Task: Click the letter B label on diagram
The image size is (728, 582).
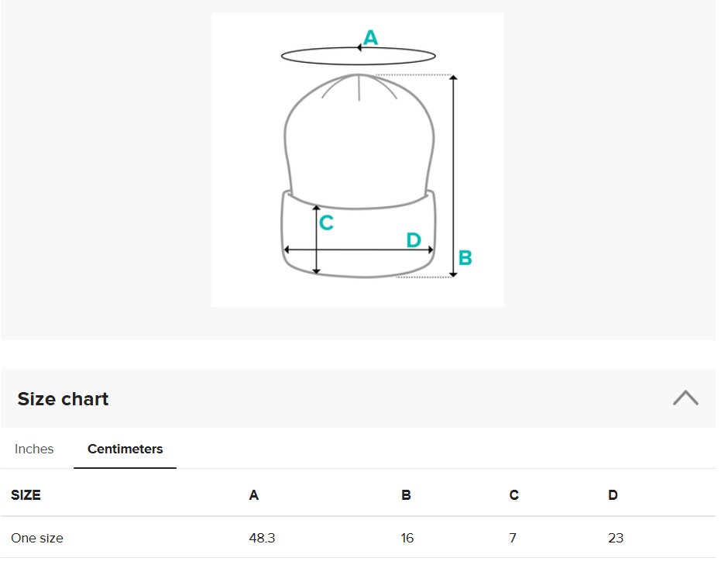Action: (465, 258)
